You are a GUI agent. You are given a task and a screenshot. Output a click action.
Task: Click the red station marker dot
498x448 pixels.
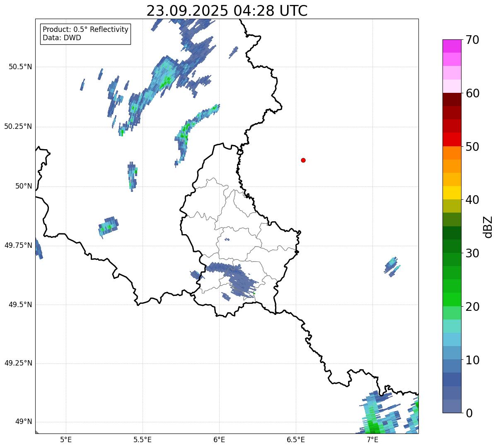[x=303, y=160]
